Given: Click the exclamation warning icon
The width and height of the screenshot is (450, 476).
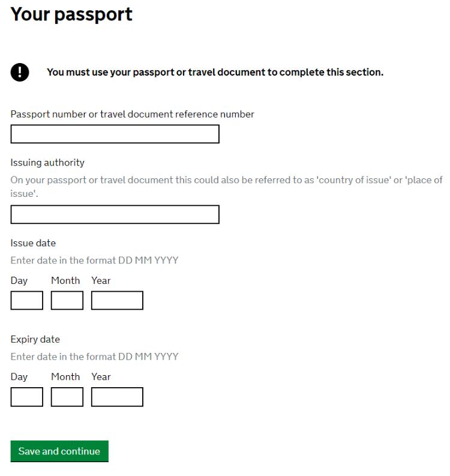Looking at the screenshot, I should 20,72.
